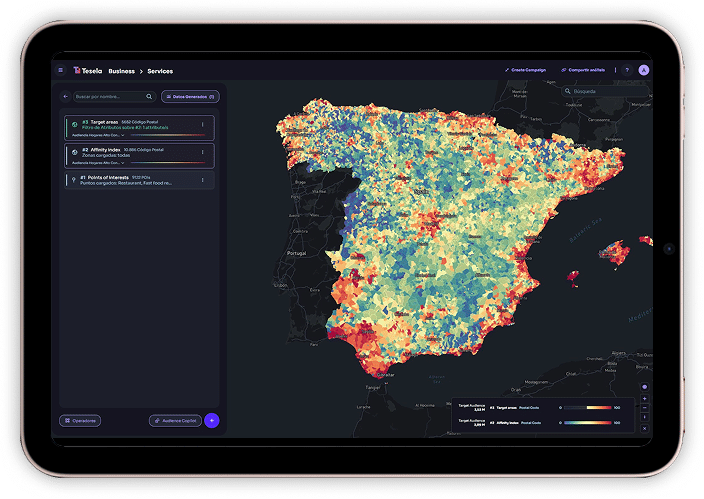Expand Audiencia dropdown under Target areas
This screenshot has height=499, width=704.
pyautogui.click(x=122, y=135)
